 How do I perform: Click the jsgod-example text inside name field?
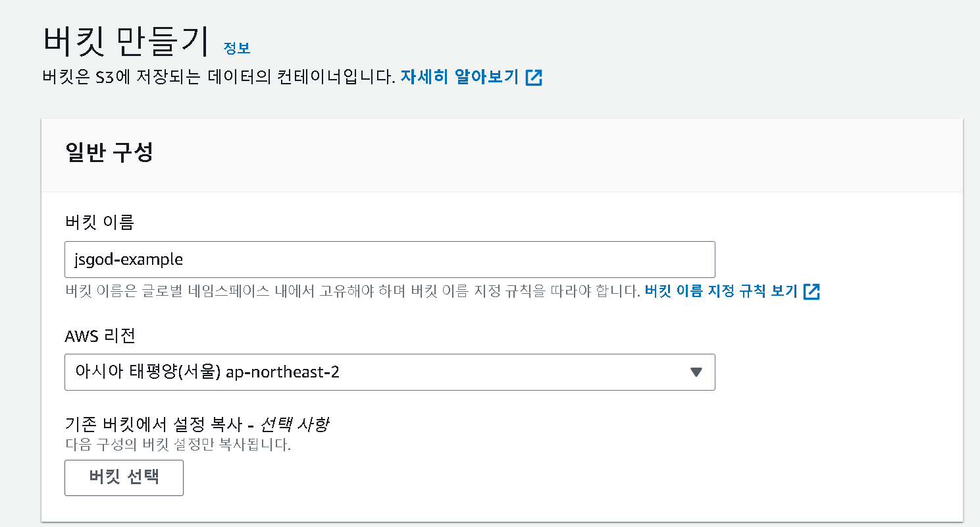click(x=129, y=260)
